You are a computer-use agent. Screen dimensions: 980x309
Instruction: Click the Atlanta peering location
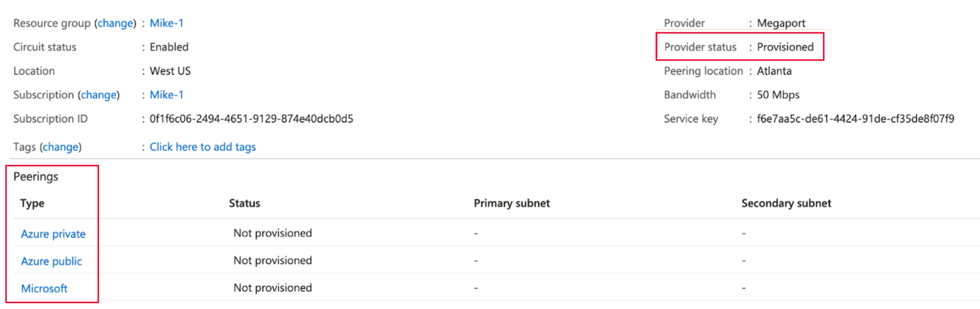point(774,71)
